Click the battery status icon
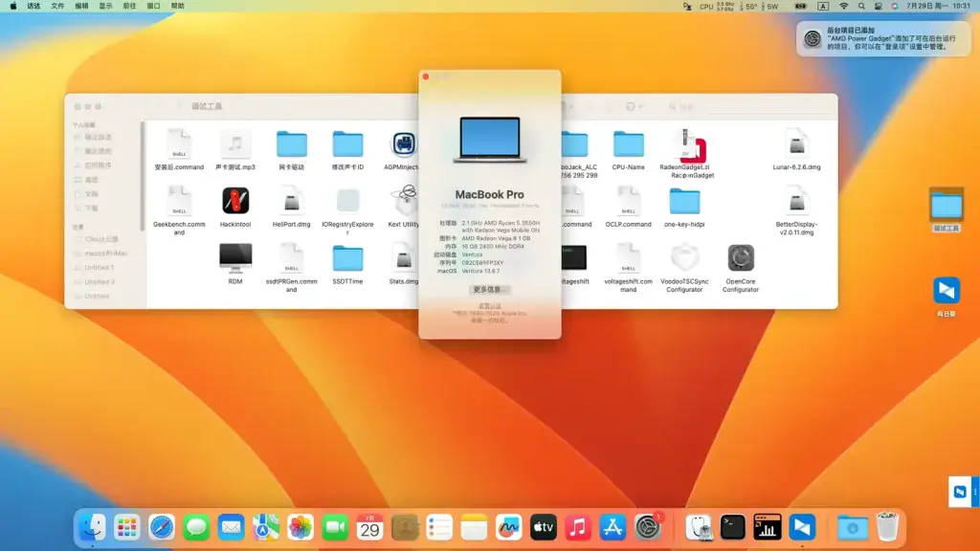 click(801, 7)
